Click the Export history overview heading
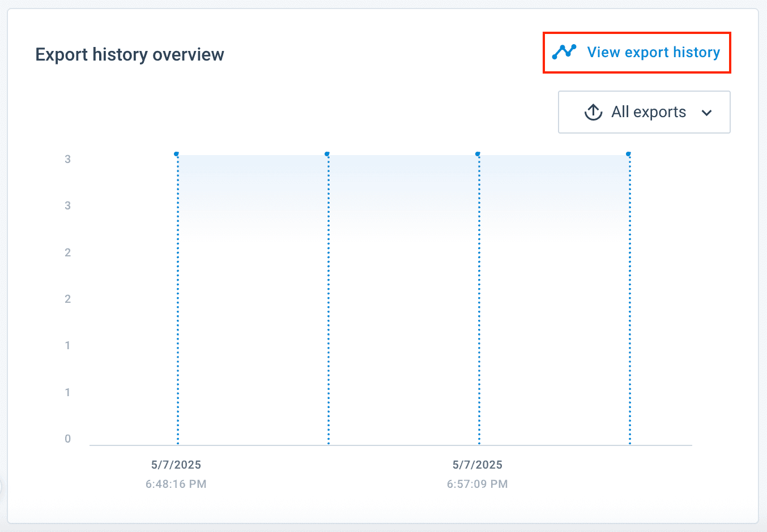Image resolution: width=767 pixels, height=532 pixels. tap(130, 54)
